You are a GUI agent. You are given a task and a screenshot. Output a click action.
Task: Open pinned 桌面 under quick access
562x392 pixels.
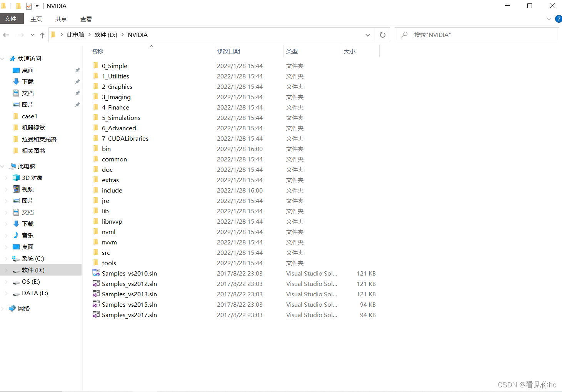point(28,70)
